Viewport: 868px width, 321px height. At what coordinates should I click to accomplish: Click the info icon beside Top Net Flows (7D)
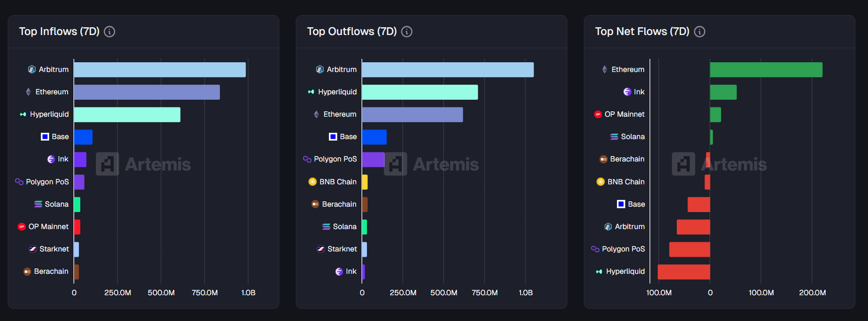699,32
